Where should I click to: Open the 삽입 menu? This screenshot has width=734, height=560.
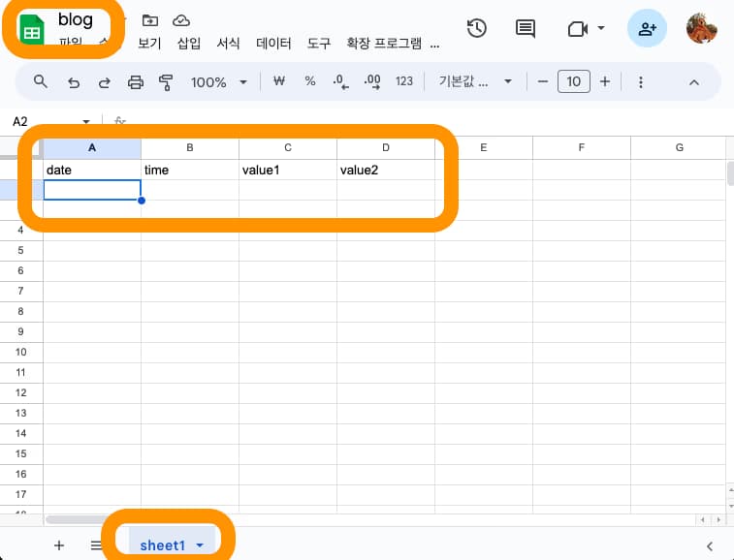click(189, 44)
